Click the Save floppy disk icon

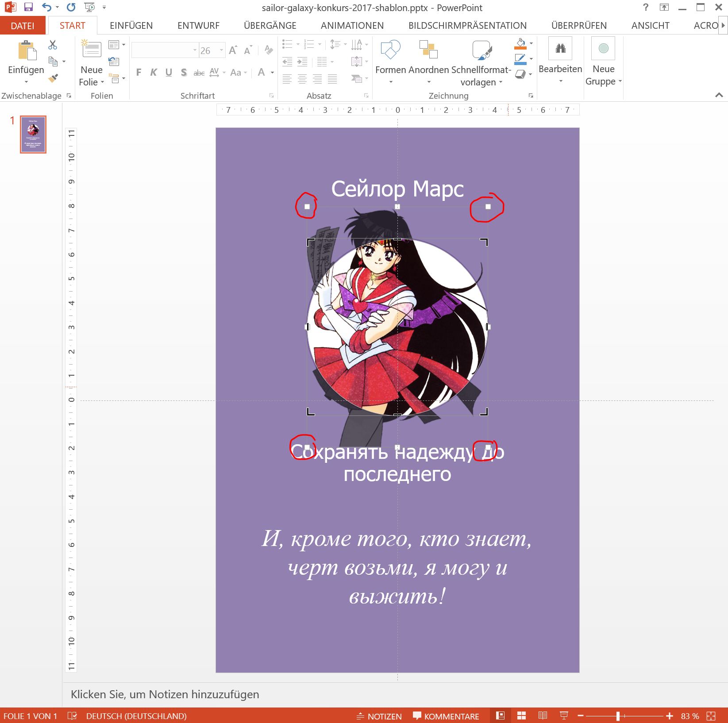pyautogui.click(x=28, y=7)
